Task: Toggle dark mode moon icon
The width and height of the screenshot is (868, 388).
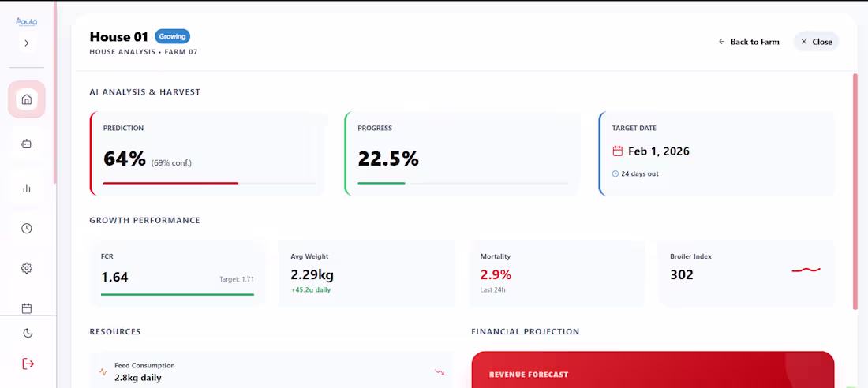Action: (x=28, y=334)
